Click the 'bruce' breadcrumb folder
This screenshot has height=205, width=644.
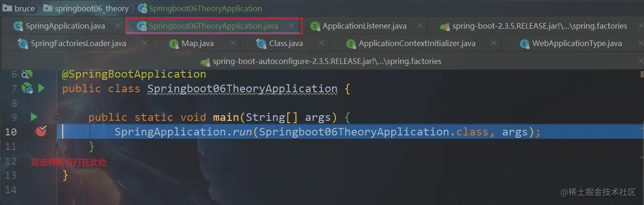coord(24,8)
